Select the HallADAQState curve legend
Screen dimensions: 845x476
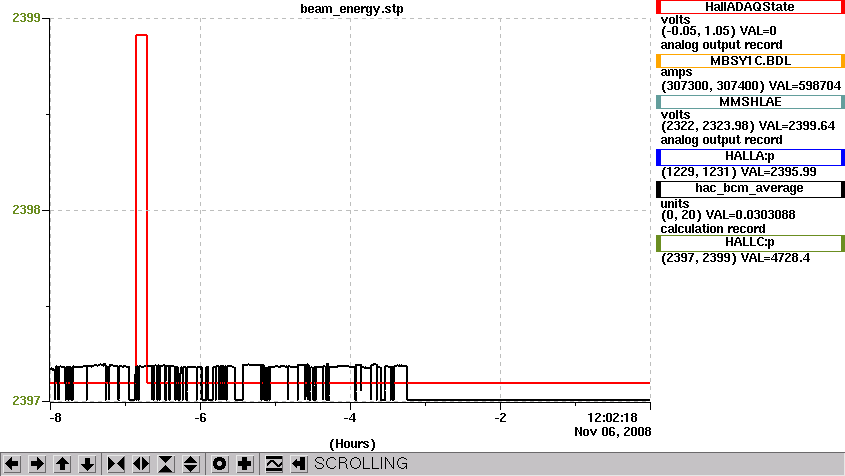tap(750, 7)
